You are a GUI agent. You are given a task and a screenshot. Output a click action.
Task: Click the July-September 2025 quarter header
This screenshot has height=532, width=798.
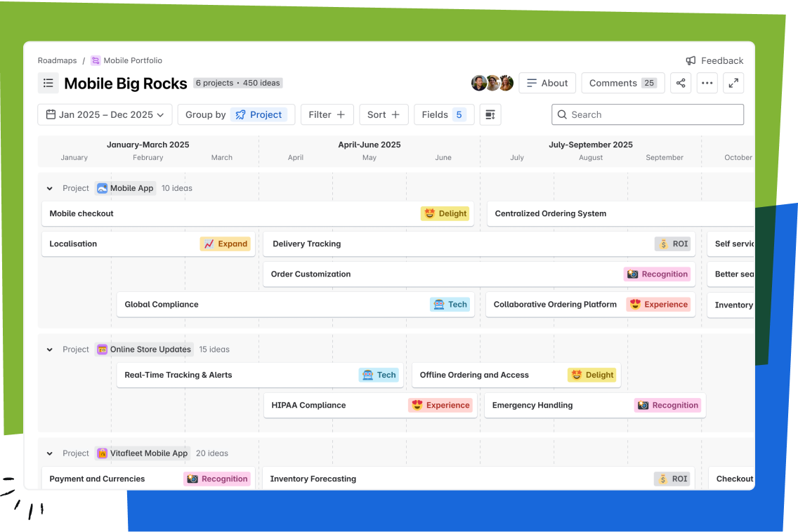590,145
